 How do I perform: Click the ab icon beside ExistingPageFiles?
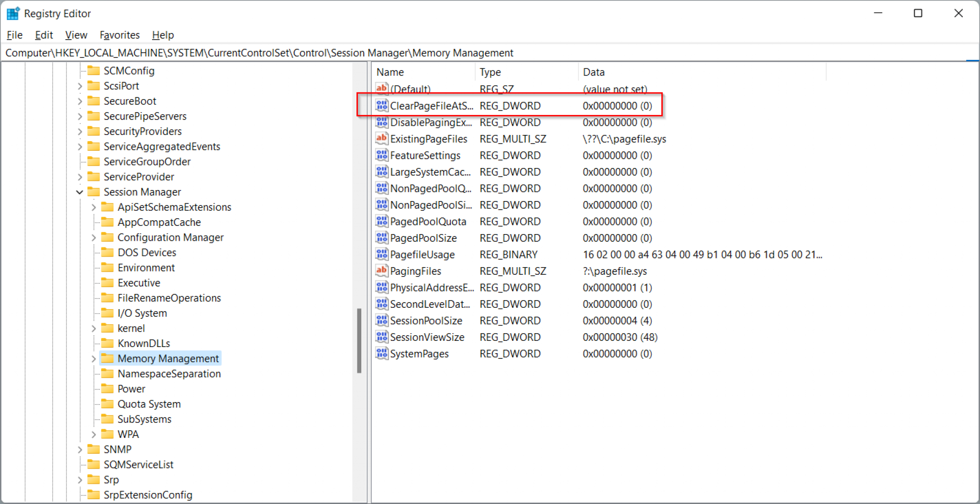(x=381, y=139)
